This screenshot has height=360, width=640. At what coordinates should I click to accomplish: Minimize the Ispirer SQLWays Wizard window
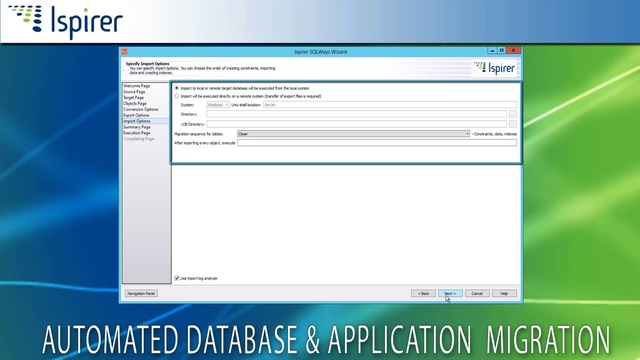click(492, 50)
